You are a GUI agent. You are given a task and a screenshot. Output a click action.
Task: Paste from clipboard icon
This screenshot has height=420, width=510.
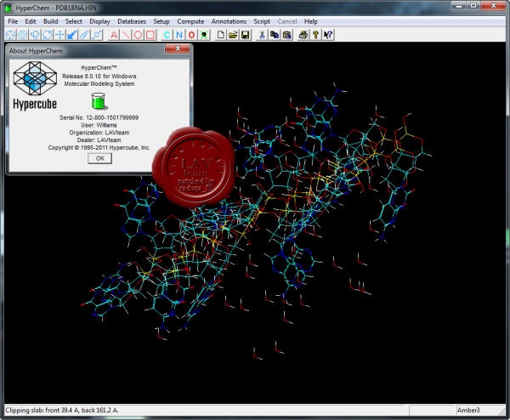click(x=287, y=35)
